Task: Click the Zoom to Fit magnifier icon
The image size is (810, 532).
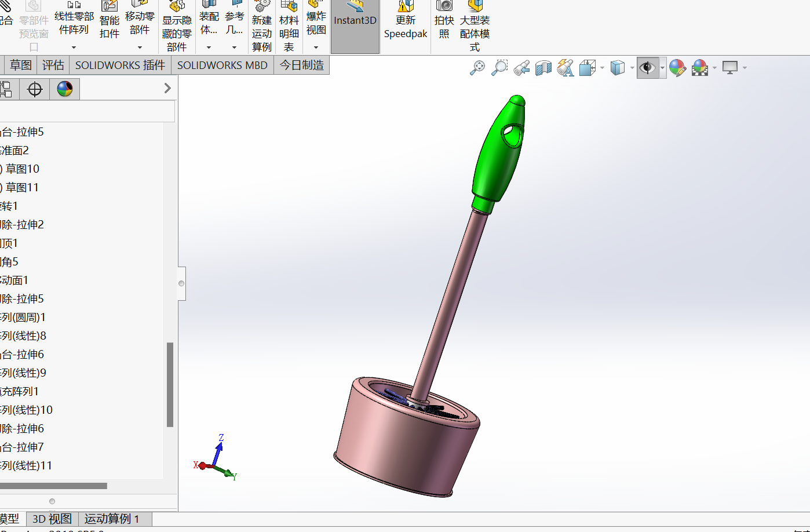Action: pos(477,68)
